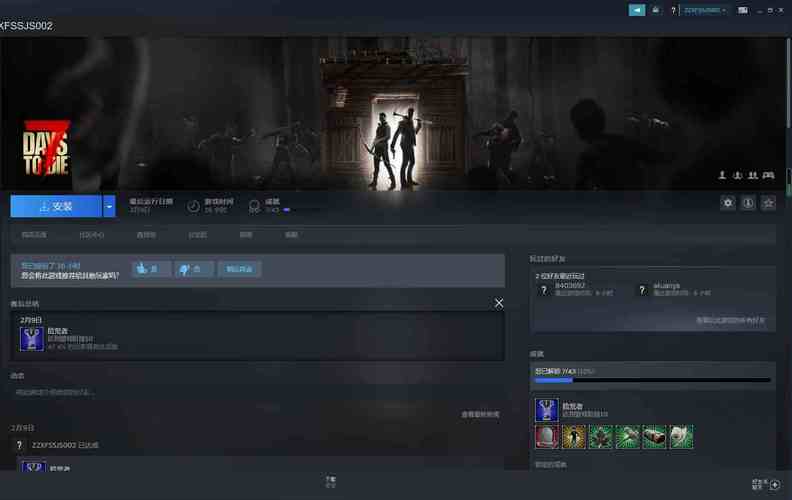
Task: Click the avatar of friend akuanya
Action: (642, 290)
